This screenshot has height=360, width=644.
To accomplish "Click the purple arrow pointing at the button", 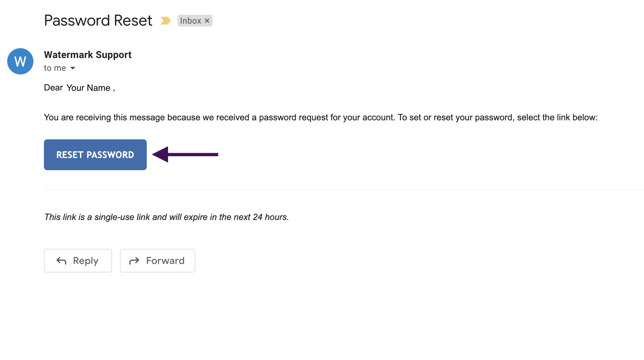I will click(185, 154).
